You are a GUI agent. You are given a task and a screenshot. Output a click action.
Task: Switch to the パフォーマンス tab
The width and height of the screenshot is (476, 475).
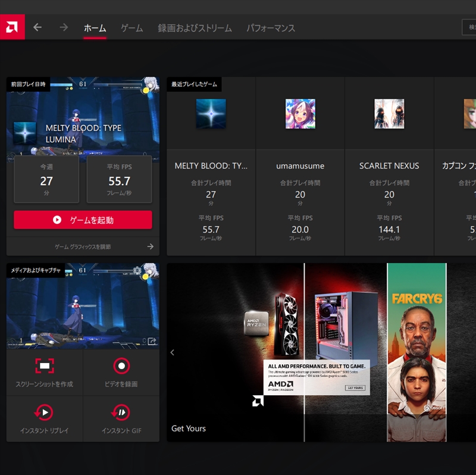pos(271,28)
